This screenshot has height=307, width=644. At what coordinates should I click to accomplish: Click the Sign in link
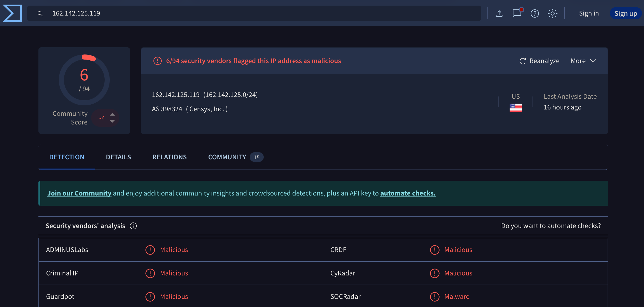(589, 13)
